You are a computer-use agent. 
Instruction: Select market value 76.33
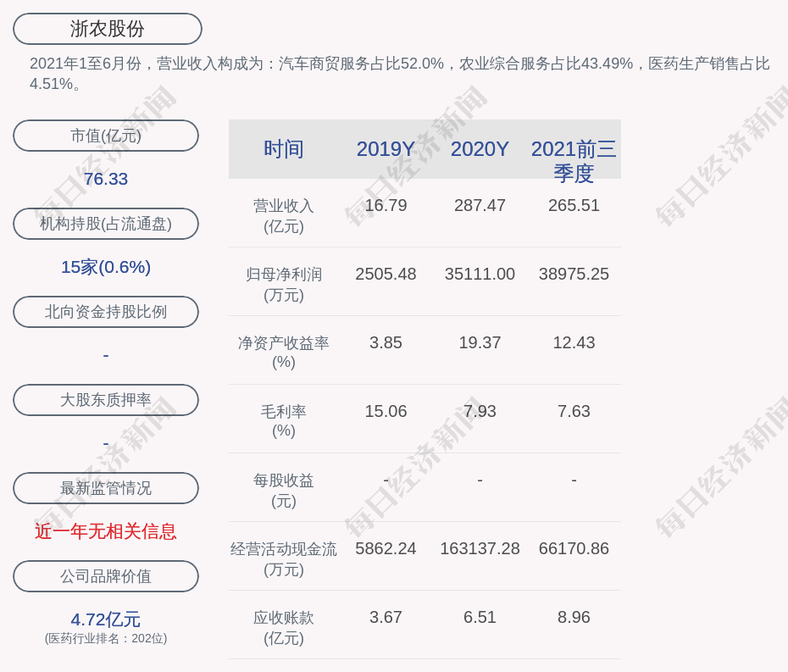(106, 179)
